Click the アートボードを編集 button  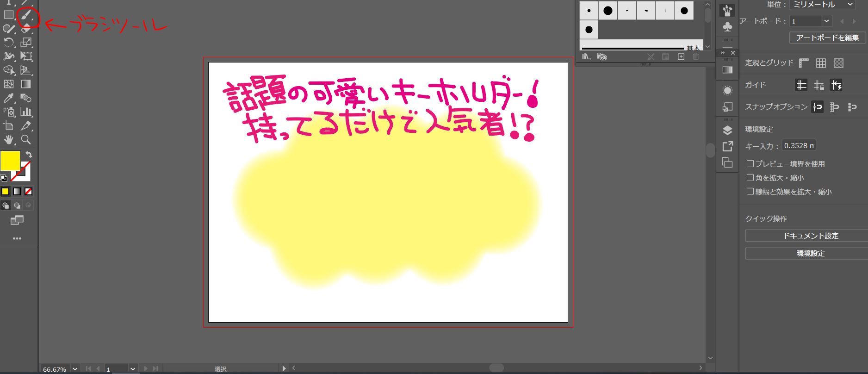click(827, 38)
